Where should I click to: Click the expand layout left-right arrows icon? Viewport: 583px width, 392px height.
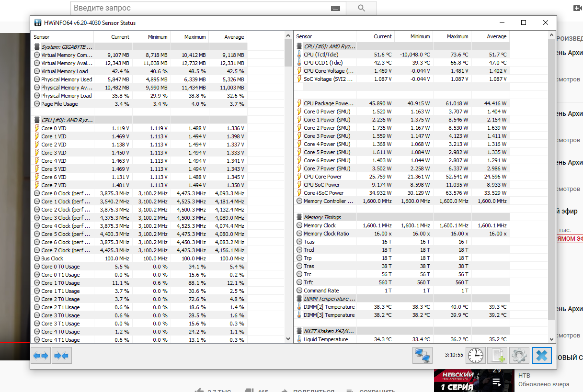click(x=41, y=356)
